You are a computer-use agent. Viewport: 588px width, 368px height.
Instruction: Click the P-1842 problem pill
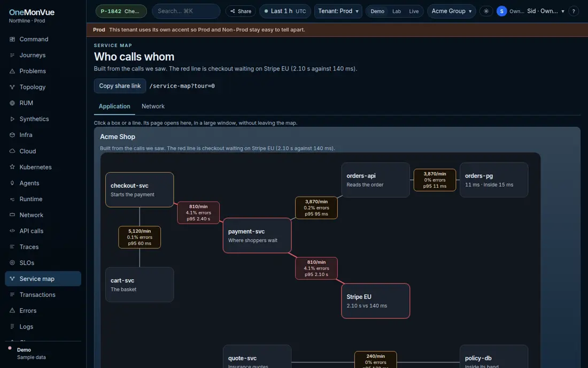click(121, 11)
